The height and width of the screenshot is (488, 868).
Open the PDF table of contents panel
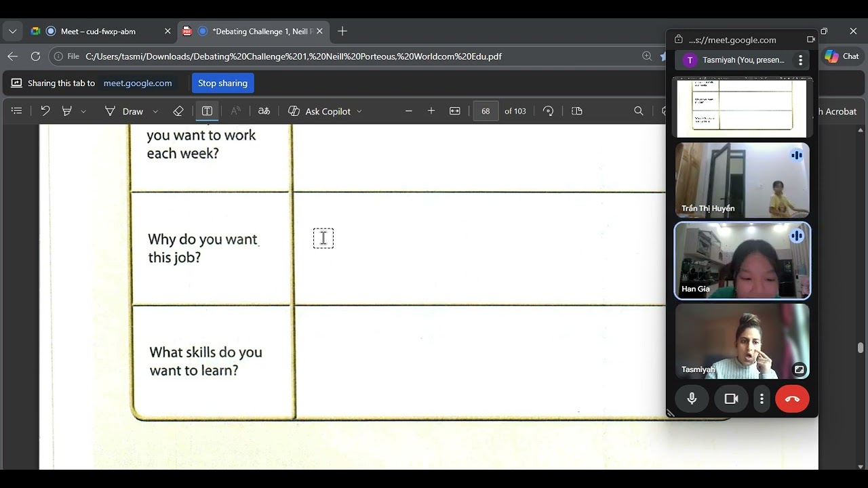tap(17, 111)
